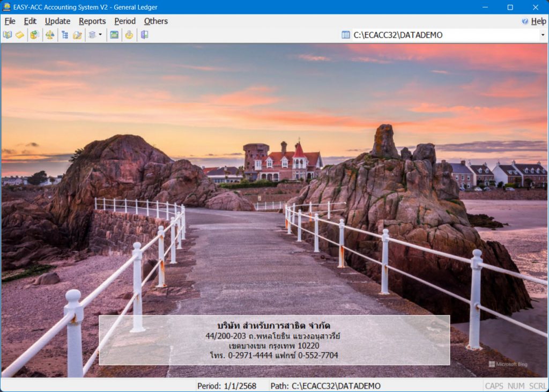The width and height of the screenshot is (549, 392).
Task: Expand the data path dropdown arrow
Action: (x=542, y=35)
